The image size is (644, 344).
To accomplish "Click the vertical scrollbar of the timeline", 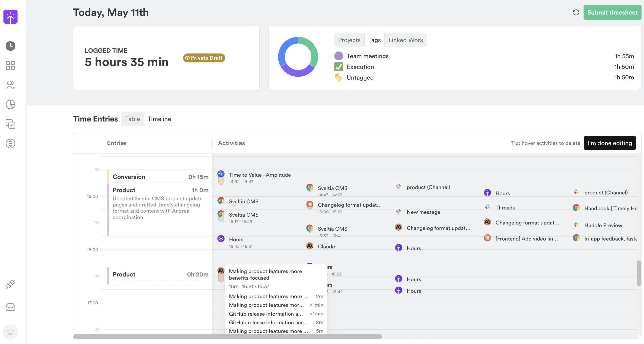I will 639,273.
